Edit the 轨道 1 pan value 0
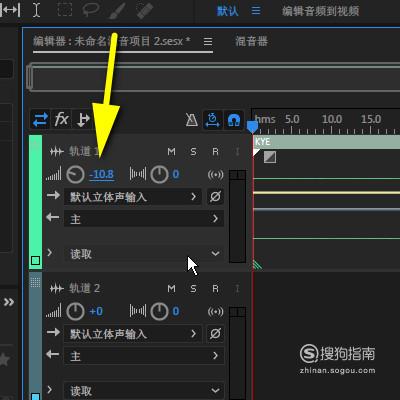Viewport: 400px width, 400px height. (x=176, y=174)
